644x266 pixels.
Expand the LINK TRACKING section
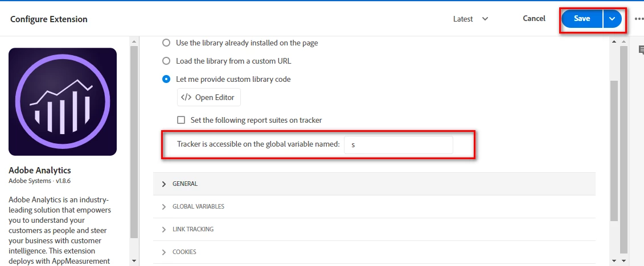374,229
